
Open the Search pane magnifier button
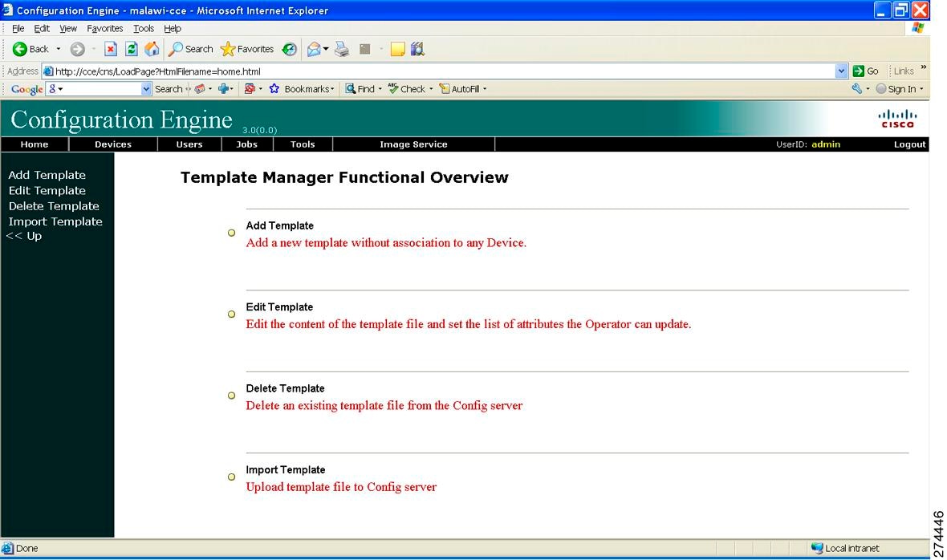pos(190,49)
